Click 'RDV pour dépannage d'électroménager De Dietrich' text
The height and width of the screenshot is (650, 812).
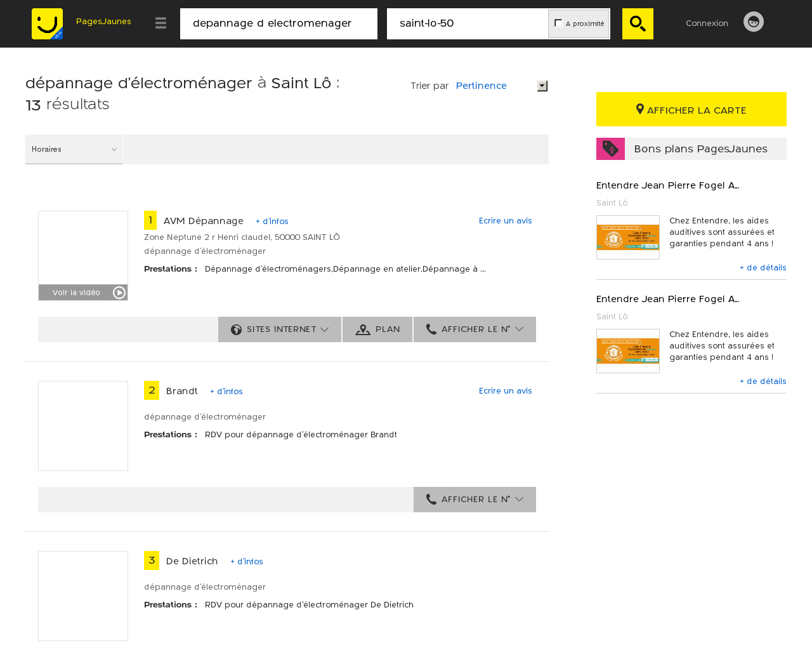[309, 605]
